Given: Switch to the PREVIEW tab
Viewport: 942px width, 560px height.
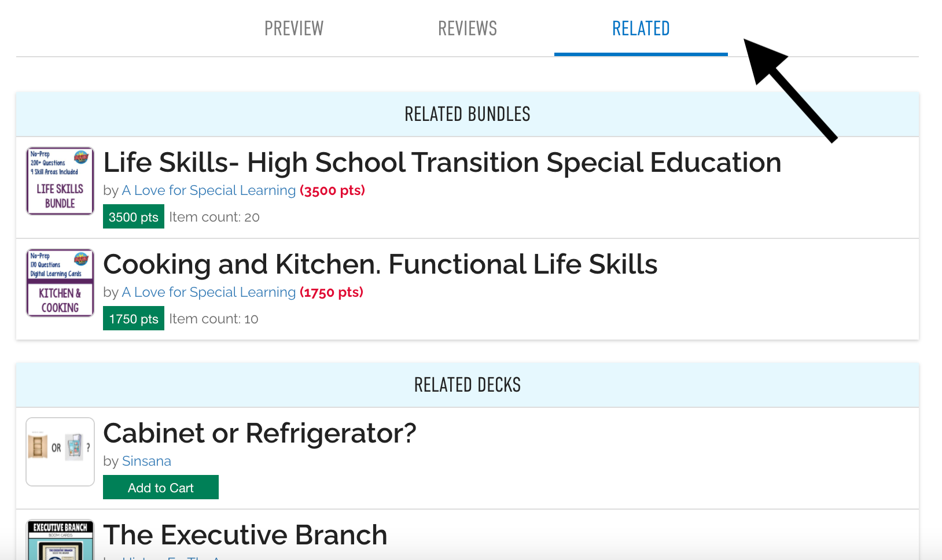Looking at the screenshot, I should pyautogui.click(x=293, y=28).
